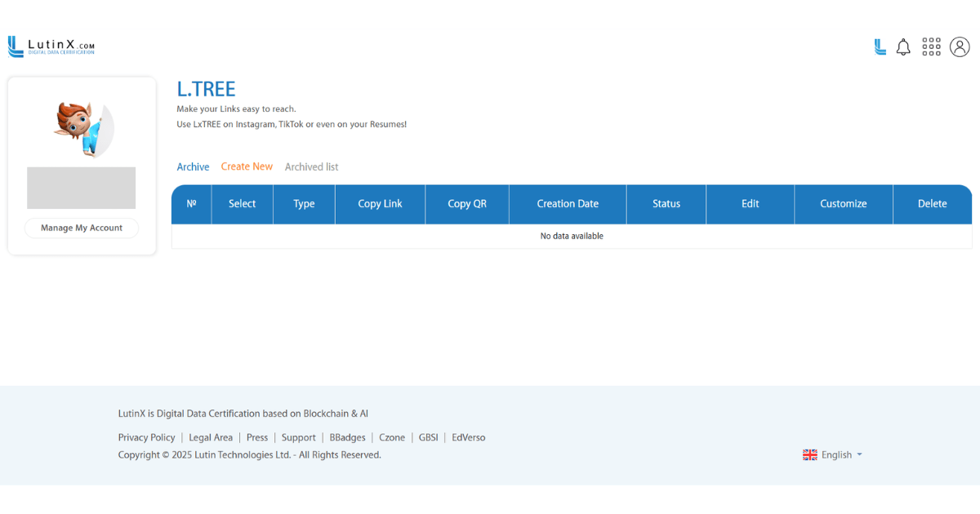Open the apps grid menu
This screenshot has height=514, width=980.
tap(931, 47)
